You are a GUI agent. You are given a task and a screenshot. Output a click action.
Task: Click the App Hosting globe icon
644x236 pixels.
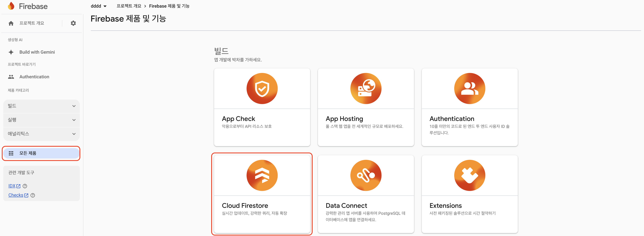[x=366, y=88]
